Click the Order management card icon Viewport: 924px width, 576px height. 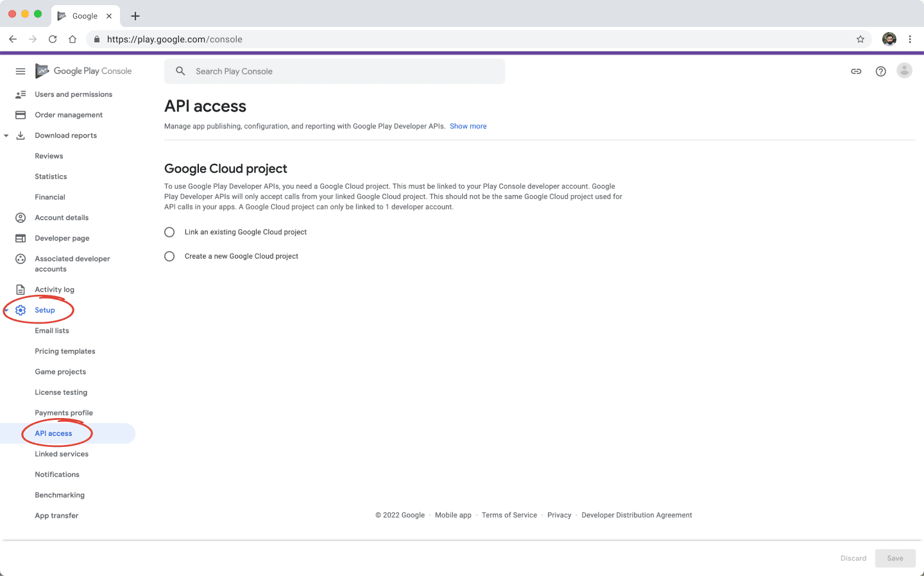click(21, 115)
